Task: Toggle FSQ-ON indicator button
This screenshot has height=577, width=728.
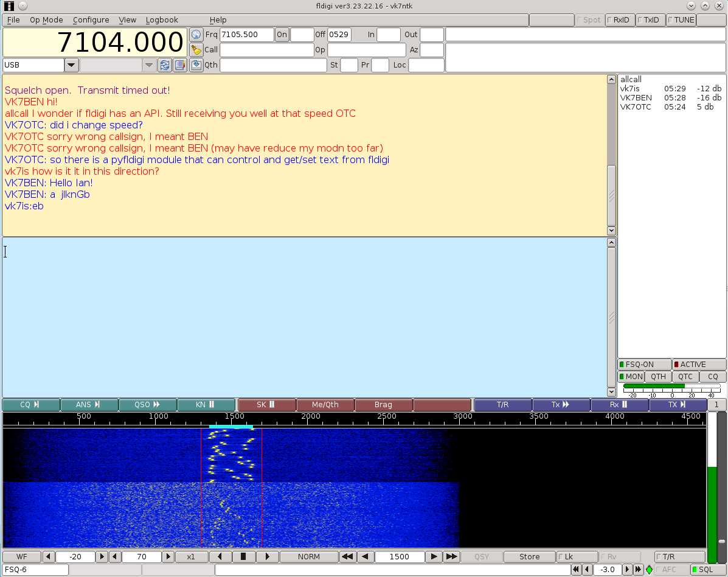Action: coord(645,365)
